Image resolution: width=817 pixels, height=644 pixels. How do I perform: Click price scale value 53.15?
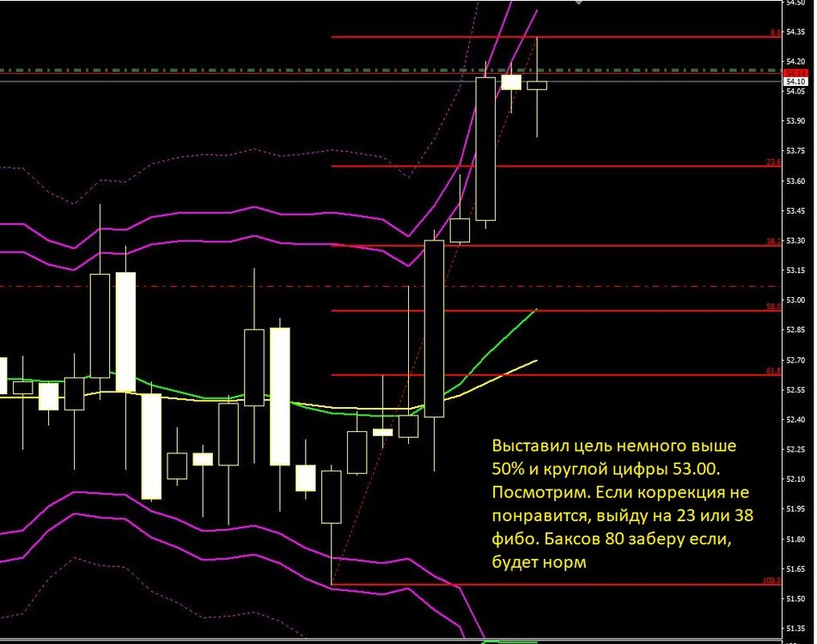point(796,270)
